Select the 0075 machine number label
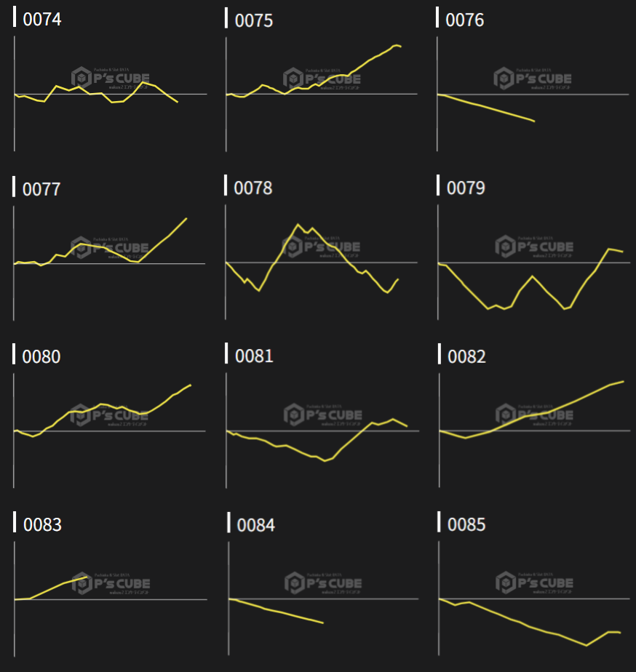The width and height of the screenshot is (636, 672). pos(254,20)
